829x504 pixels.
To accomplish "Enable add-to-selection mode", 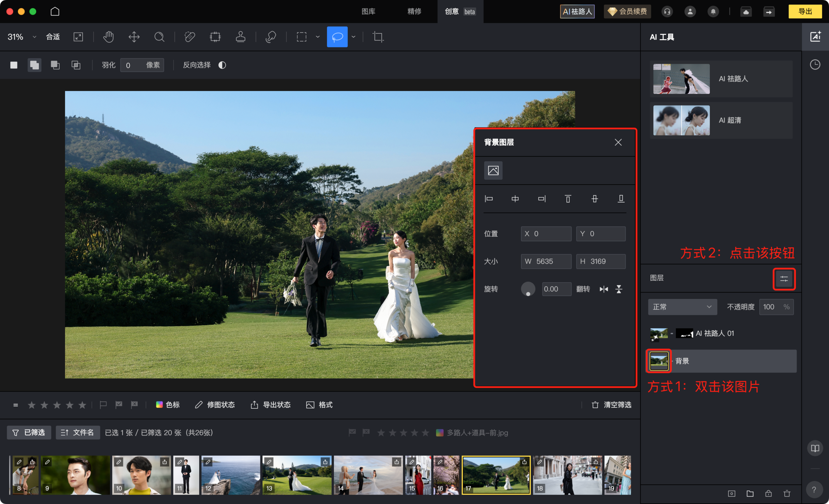I will click(x=34, y=65).
